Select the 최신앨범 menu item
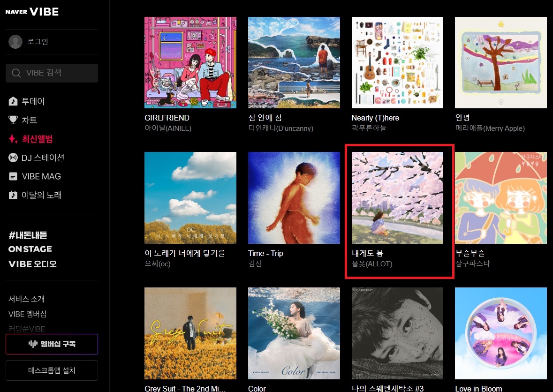This screenshot has height=392, width=553. point(37,139)
